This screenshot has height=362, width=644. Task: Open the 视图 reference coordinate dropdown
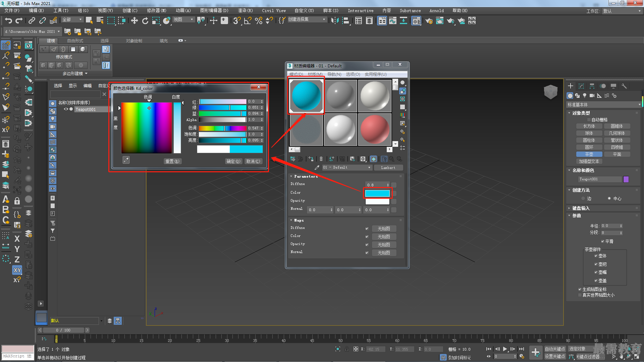click(183, 20)
